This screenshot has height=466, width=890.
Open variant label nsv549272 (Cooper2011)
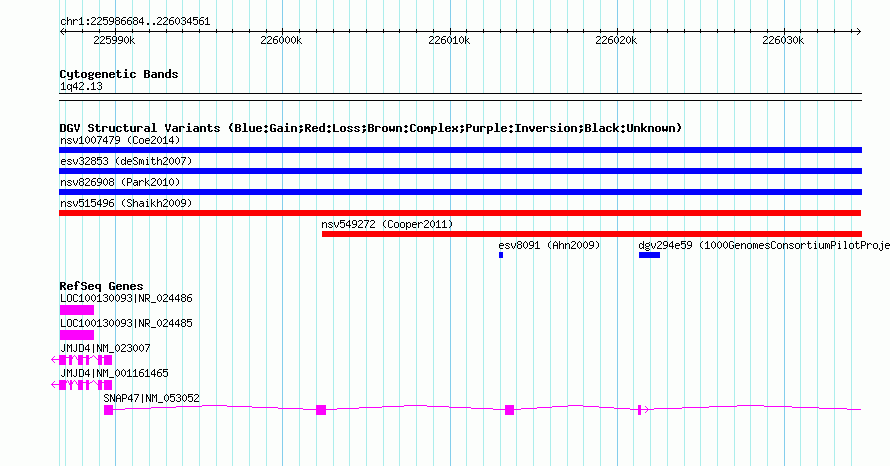387,224
